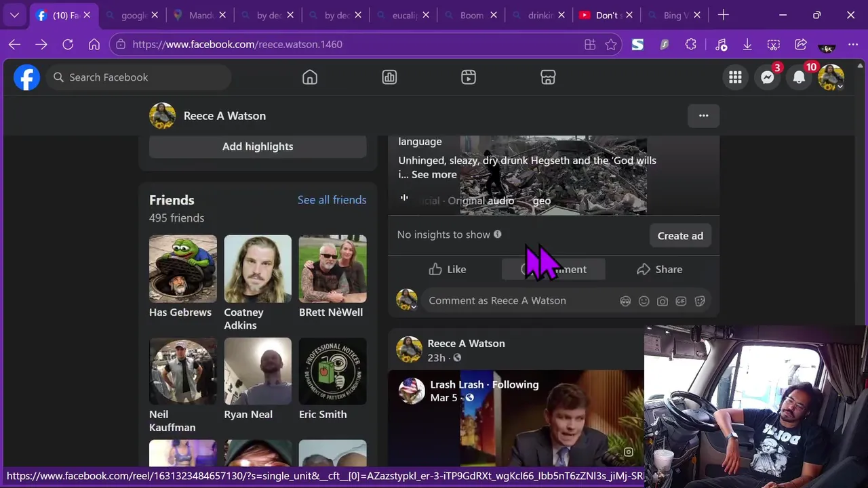Add a sticker to comment

[700, 301]
